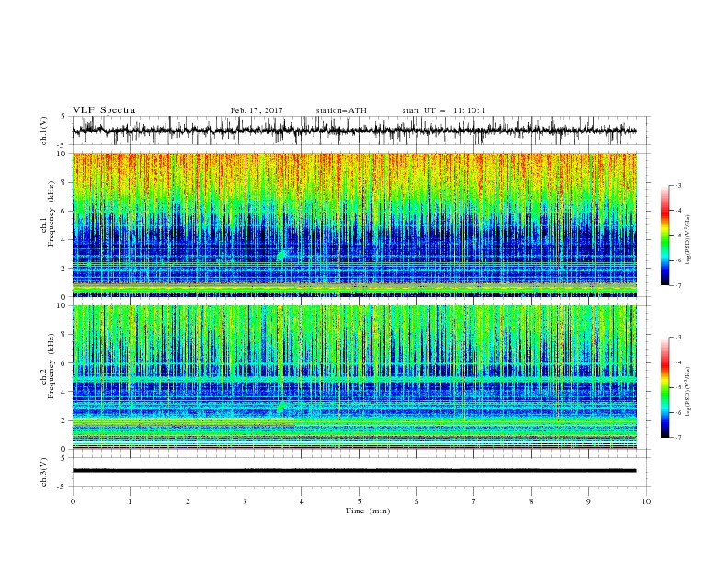Click the log(PSD) label beside ch.2 color bar
Viewport: 728px width, 563px height.
(x=688, y=392)
